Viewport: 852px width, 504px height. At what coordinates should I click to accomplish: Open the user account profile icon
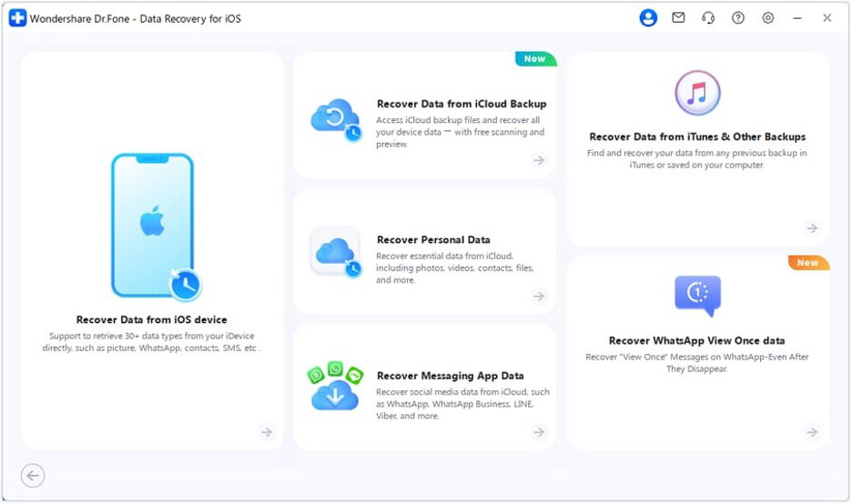pyautogui.click(x=648, y=18)
